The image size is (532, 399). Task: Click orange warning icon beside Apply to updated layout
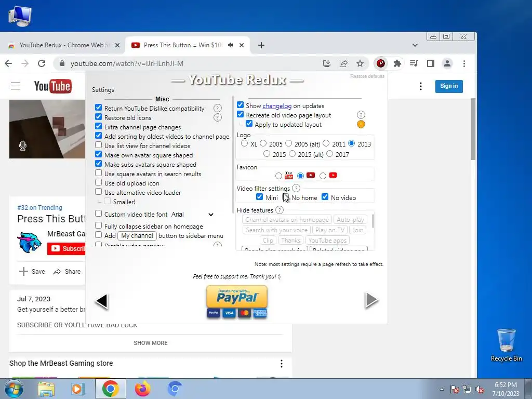(361, 124)
